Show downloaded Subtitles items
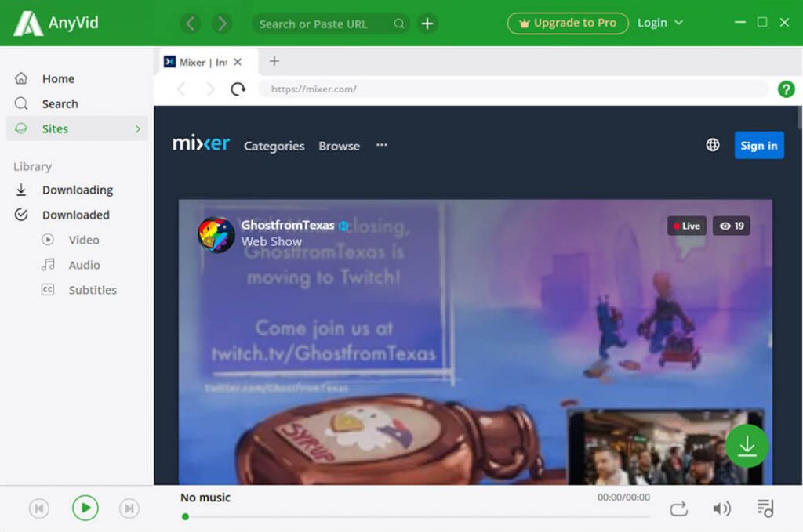The width and height of the screenshot is (803, 532). point(79,290)
